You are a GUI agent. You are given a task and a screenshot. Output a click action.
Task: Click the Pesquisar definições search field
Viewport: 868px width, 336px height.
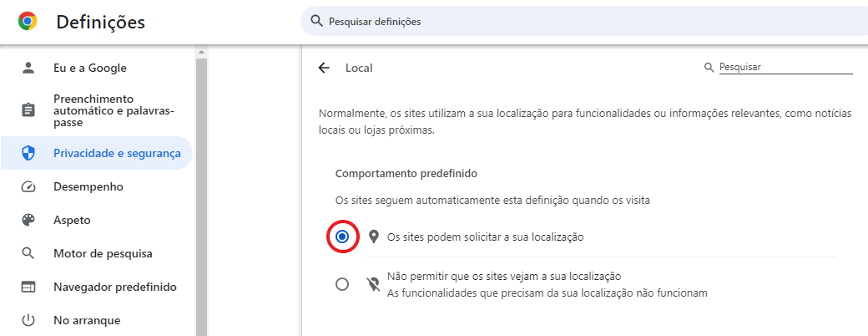(584, 22)
